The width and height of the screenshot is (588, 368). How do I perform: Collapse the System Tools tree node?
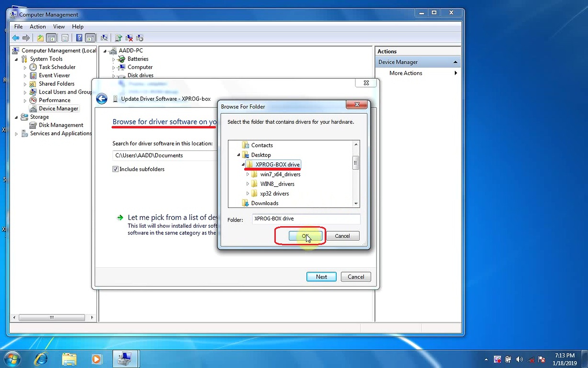pyautogui.click(x=16, y=59)
